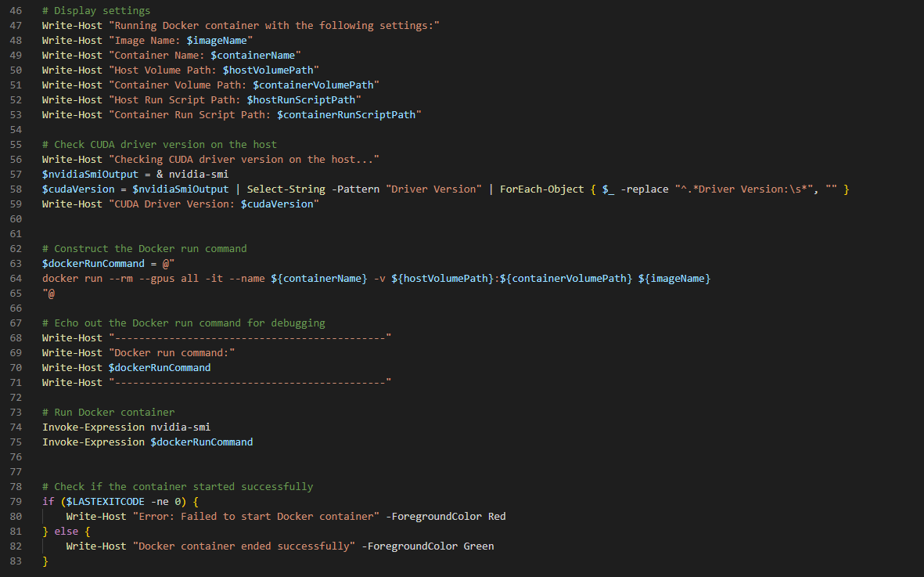
Task: Click the $imageName variable on line 48
Action: [220, 40]
